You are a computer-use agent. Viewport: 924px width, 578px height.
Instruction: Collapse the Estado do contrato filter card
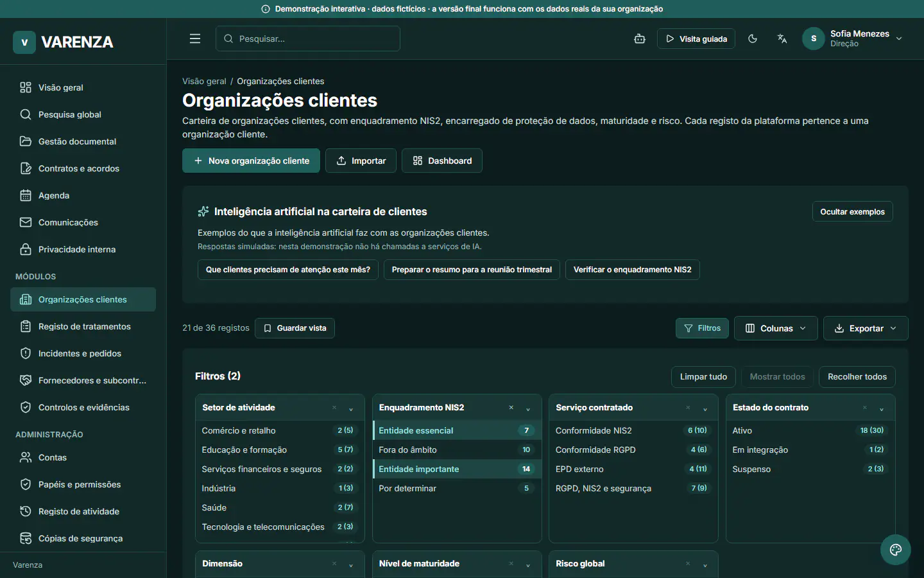(x=882, y=408)
